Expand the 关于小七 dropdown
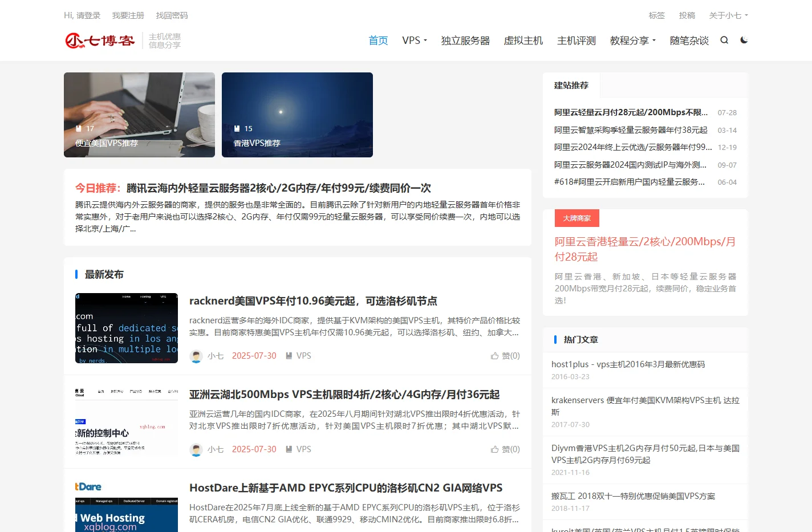The width and height of the screenshot is (812, 532). [x=728, y=15]
